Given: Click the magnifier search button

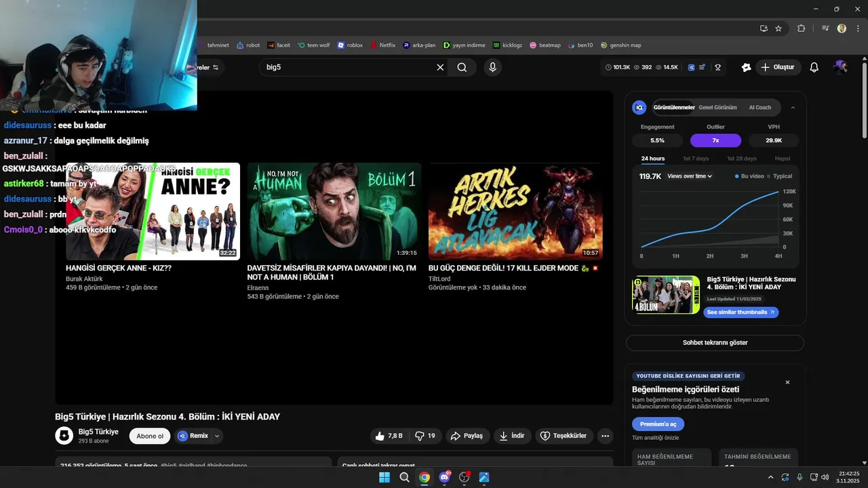Looking at the screenshot, I should click(x=462, y=67).
